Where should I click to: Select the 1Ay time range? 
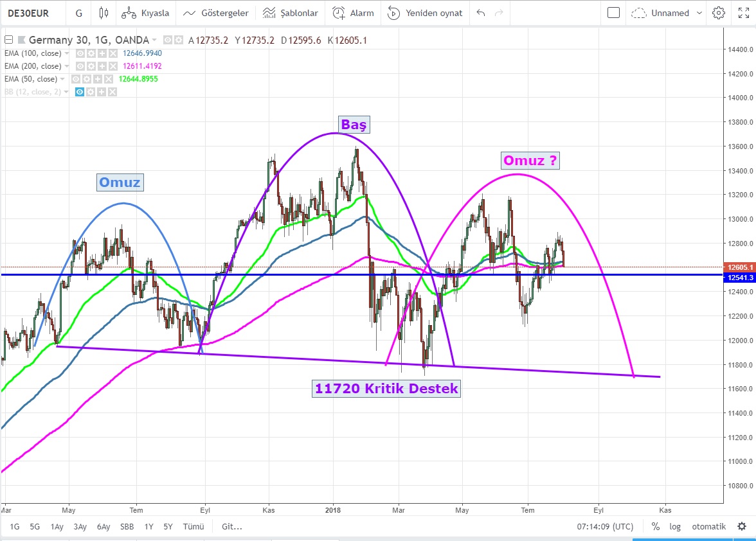pyautogui.click(x=57, y=526)
